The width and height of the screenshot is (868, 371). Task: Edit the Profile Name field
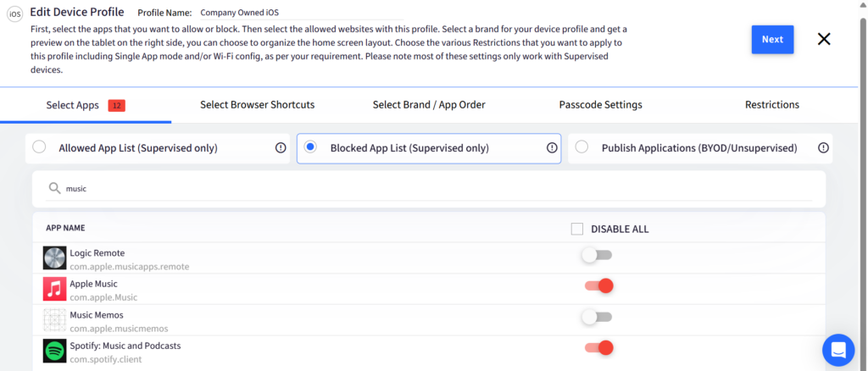click(x=301, y=13)
